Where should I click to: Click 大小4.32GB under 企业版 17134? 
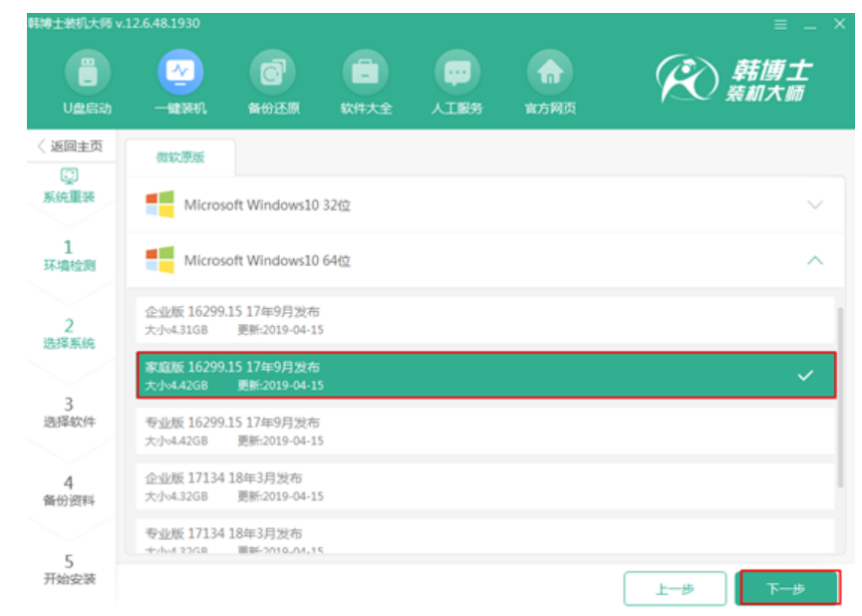(x=176, y=496)
